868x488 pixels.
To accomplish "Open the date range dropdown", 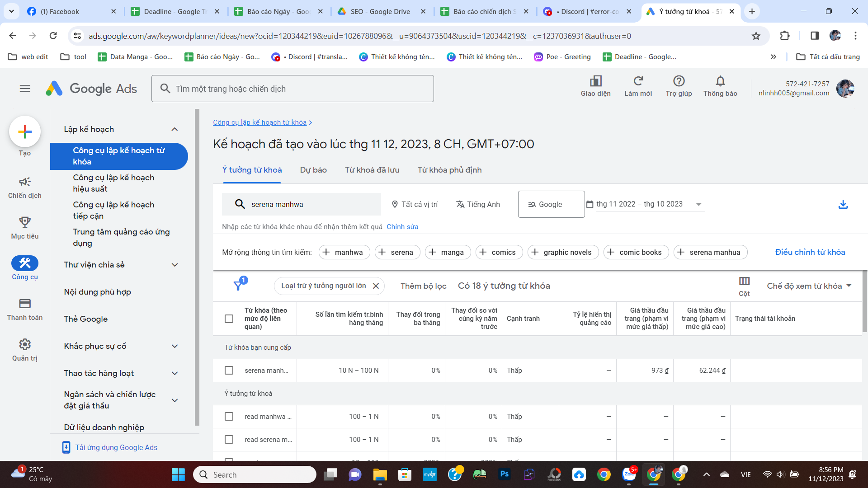I will click(650, 204).
